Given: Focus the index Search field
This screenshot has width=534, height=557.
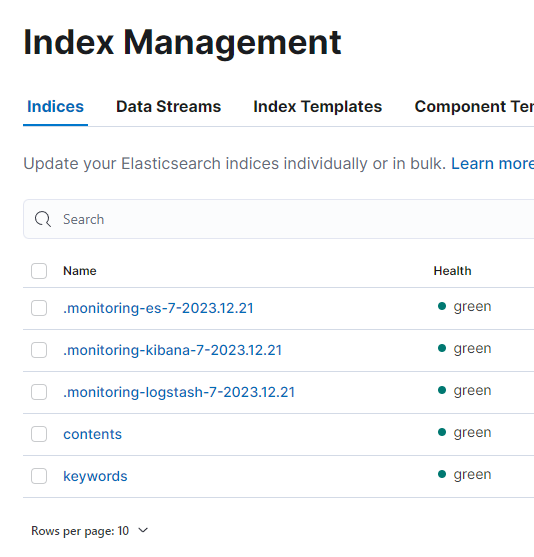Looking at the screenshot, I should pos(279,219).
